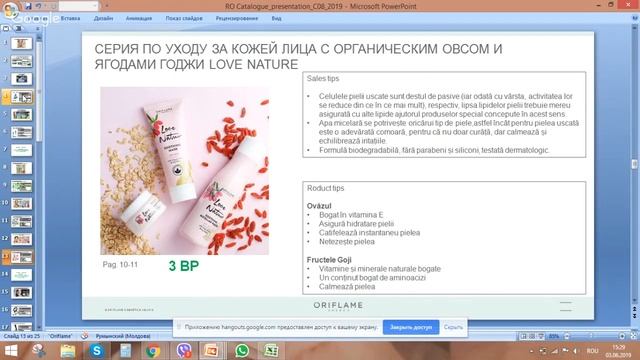Switch to Slides tab in thumbnail pane

point(6,29)
